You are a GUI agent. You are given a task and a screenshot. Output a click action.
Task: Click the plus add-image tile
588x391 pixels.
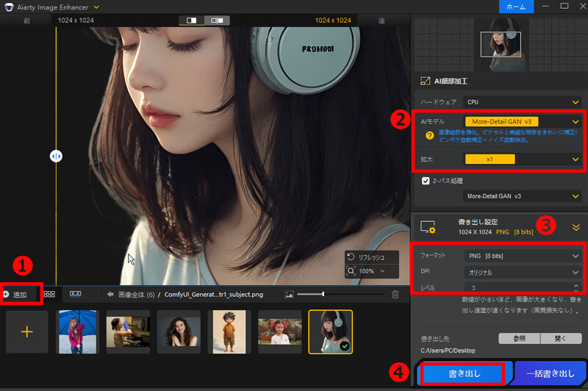[x=27, y=331]
